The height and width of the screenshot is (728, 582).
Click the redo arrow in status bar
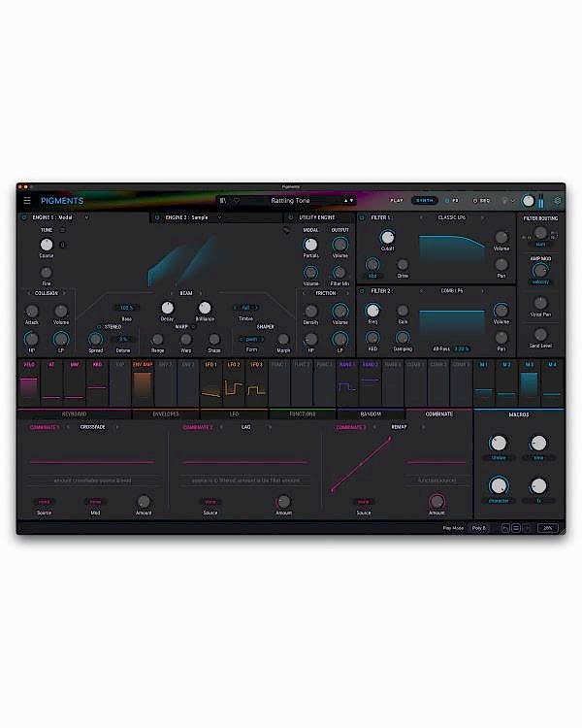pyautogui.click(x=526, y=528)
